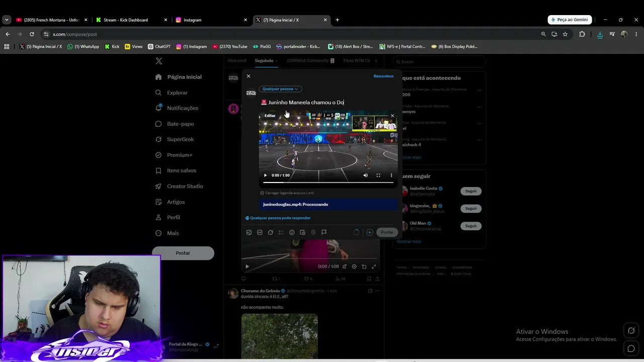Open the ChatGPT bookmark

(x=159, y=47)
